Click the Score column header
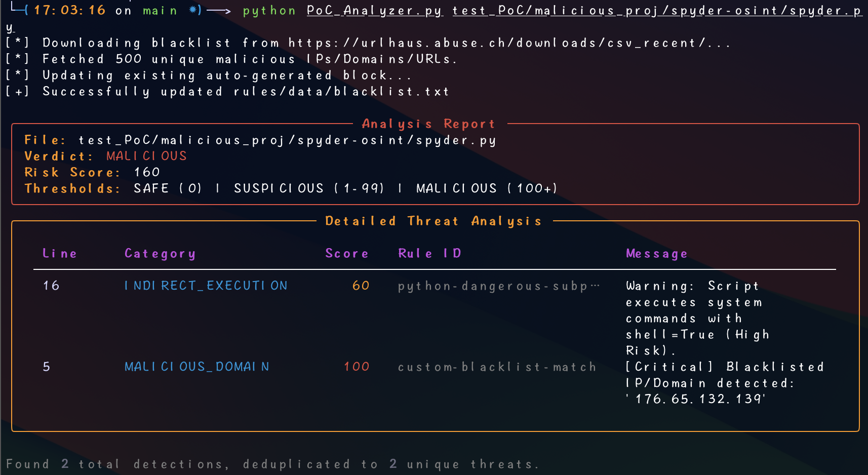Image resolution: width=868 pixels, height=475 pixels. pos(347,253)
